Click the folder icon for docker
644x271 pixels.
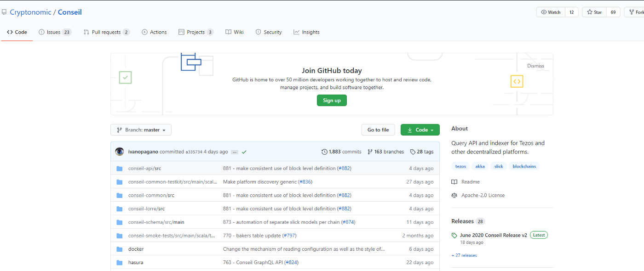pos(120,249)
